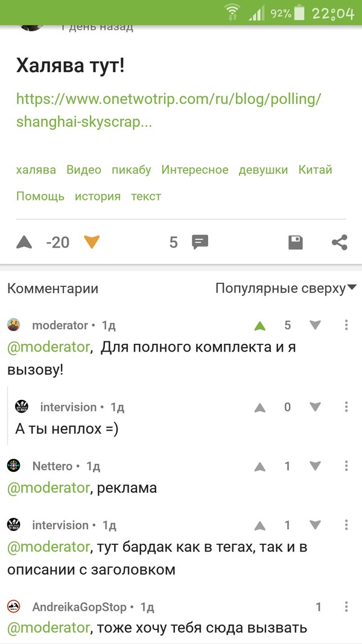Click the upvote arrow on the post

[24, 242]
